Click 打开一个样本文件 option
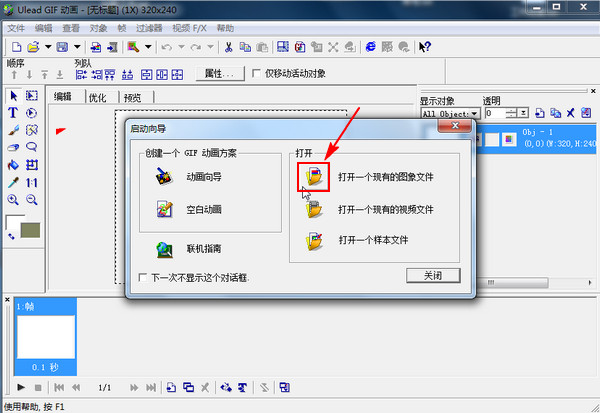Viewport: 600px width, 413px height. click(373, 240)
